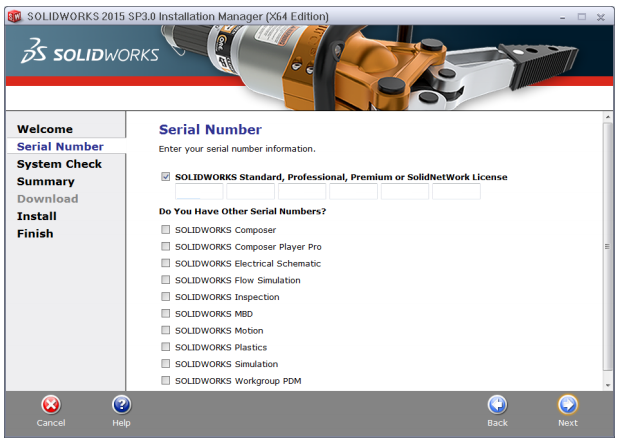Click the SOLIDWORKS logo in the banner
The image size is (621, 443).
tap(90, 51)
